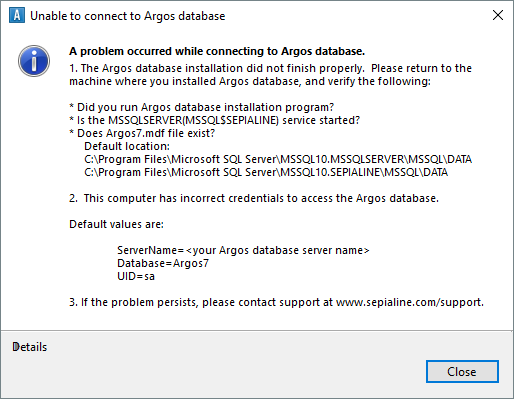This screenshot has width=514, height=399.
Task: Click the MSSQL10.SEPIALINE data path line
Action: click(266, 172)
